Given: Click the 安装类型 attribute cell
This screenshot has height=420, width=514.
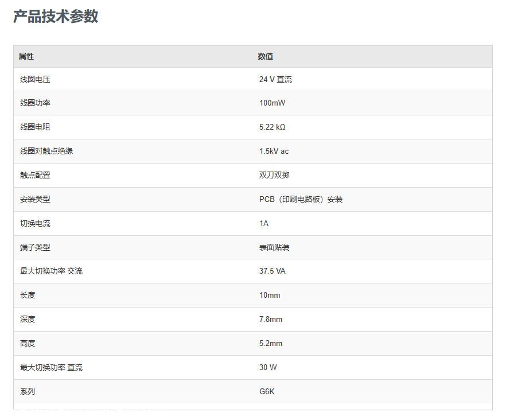Looking at the screenshot, I should pos(35,199).
